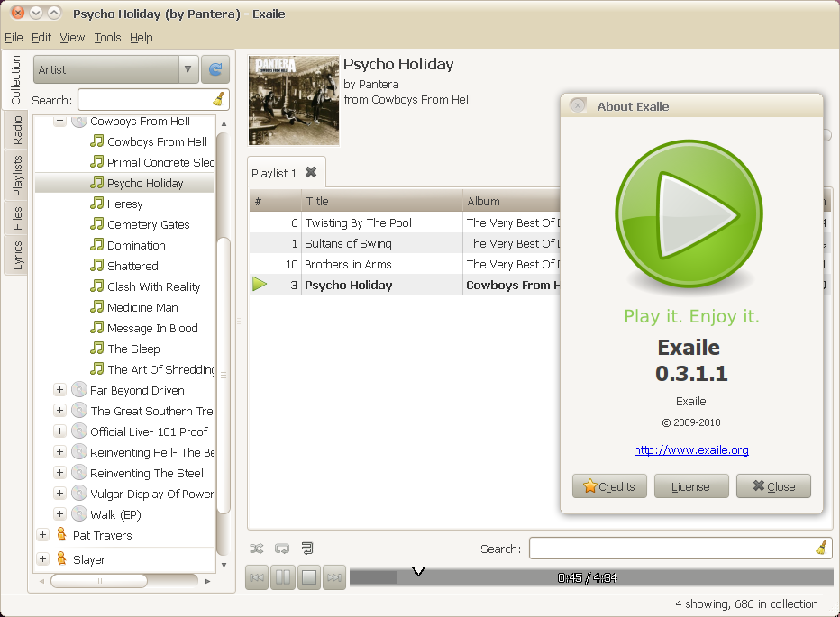
Task: Sort playlist by Album column header
Action: coord(512,202)
